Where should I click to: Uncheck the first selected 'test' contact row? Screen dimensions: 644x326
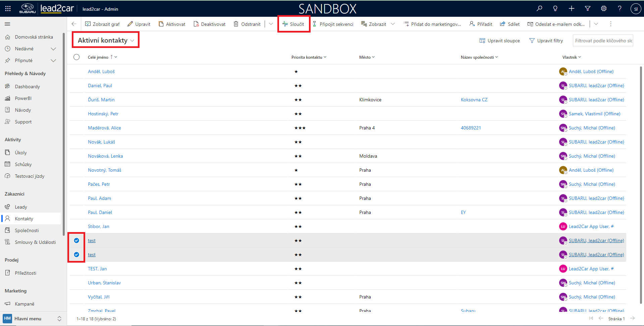pos(76,240)
